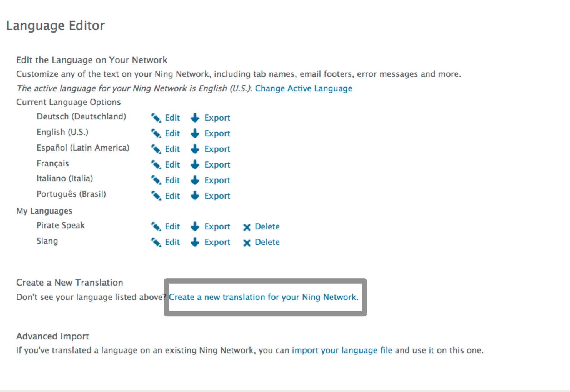Click the download arrow icon for Français
This screenshot has height=392, width=570.
[195, 164]
